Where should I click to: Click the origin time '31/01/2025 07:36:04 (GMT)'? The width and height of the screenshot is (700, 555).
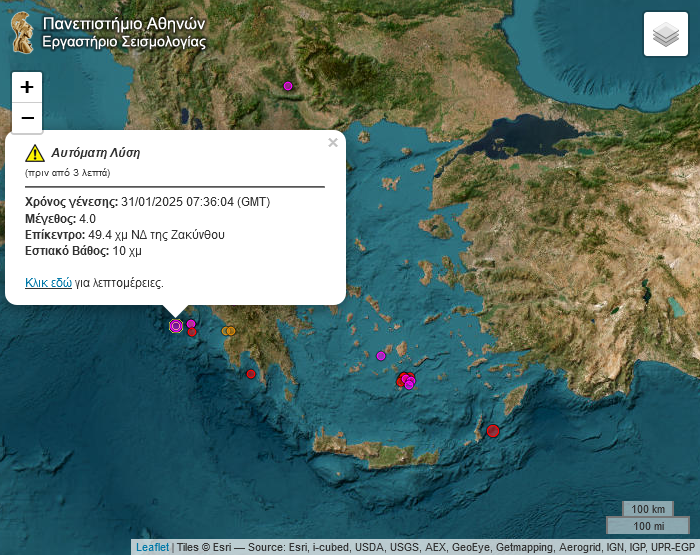(196, 202)
